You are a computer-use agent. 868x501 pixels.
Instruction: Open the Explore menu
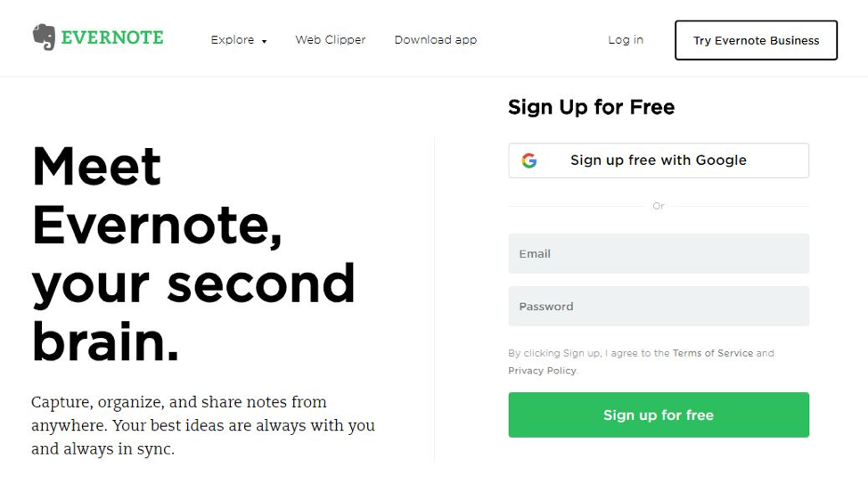pos(239,40)
